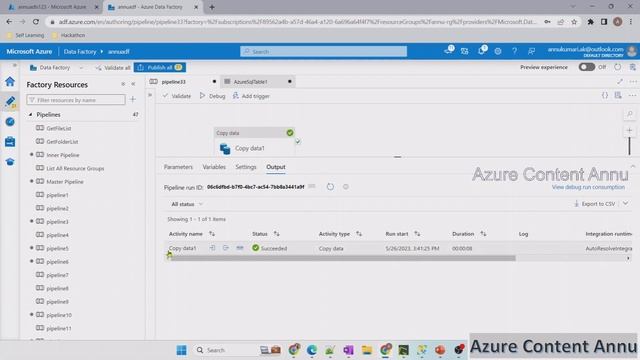Open Copy data1 details eyeglasses icon
This screenshot has width=640, height=360.
point(240,248)
